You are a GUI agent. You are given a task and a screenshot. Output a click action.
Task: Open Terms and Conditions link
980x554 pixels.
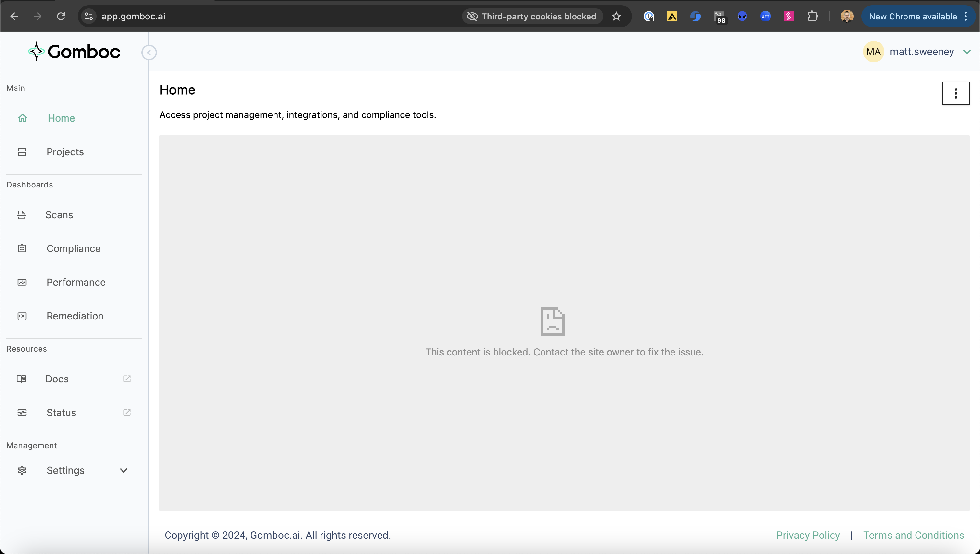pyautogui.click(x=914, y=535)
